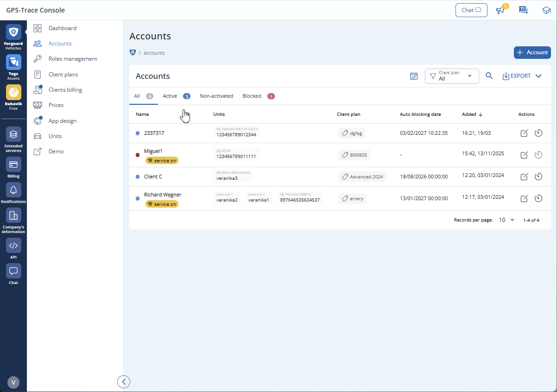Click the add Account button
This screenshot has height=392, width=557.
pos(532,52)
